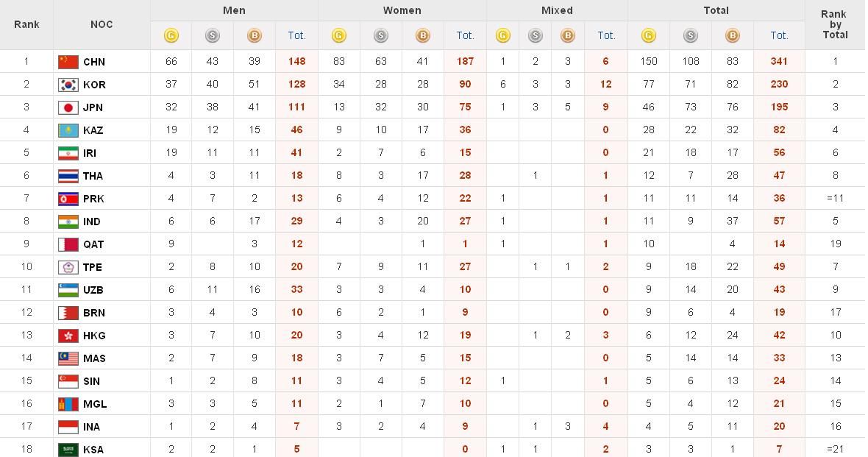This screenshot has width=868, height=457.
Task: Sort by Men Tot. column header
Action: [296, 35]
